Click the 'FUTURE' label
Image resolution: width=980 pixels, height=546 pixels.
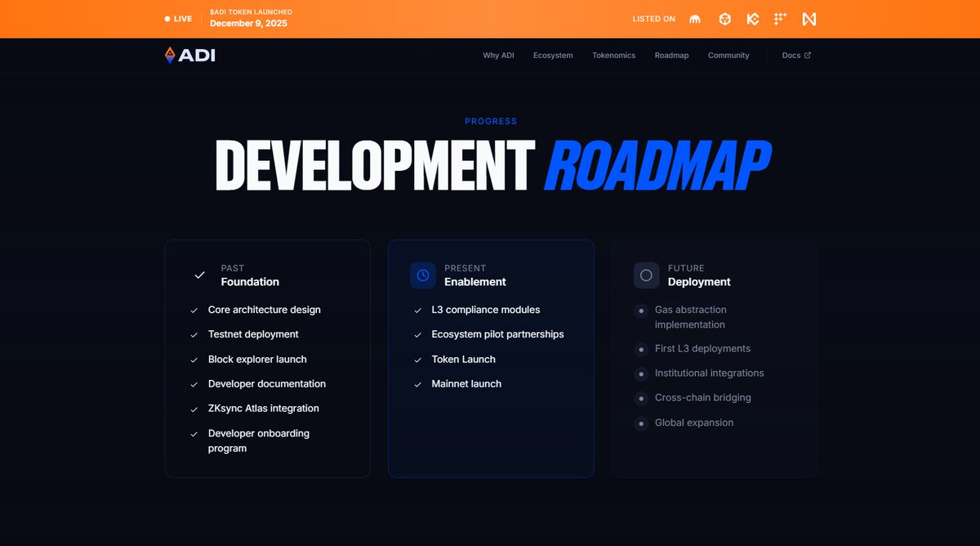tap(686, 268)
